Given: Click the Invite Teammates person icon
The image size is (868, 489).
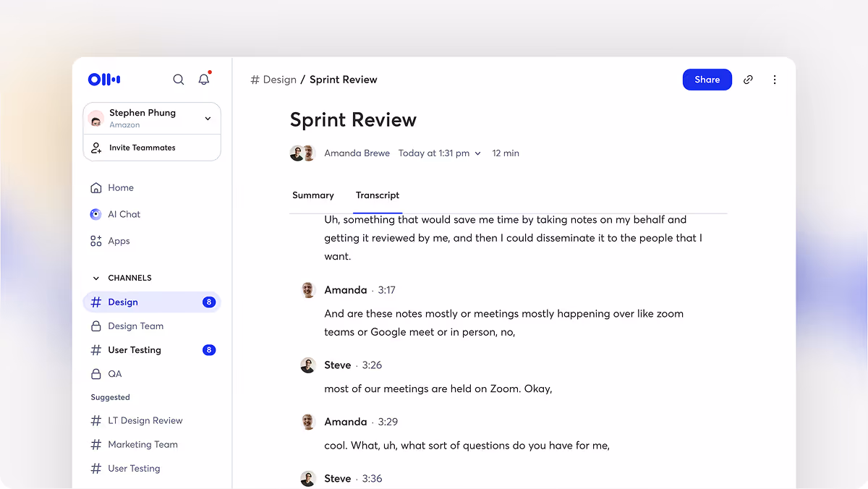Looking at the screenshot, I should [96, 148].
